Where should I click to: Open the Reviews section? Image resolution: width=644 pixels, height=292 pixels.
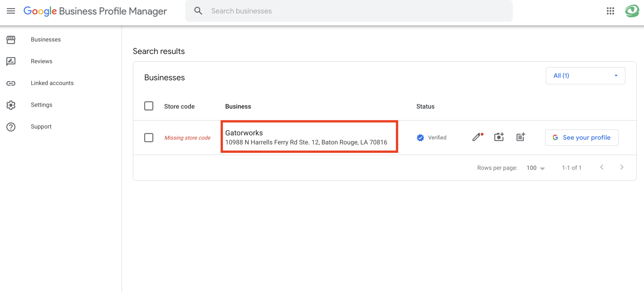coord(41,61)
